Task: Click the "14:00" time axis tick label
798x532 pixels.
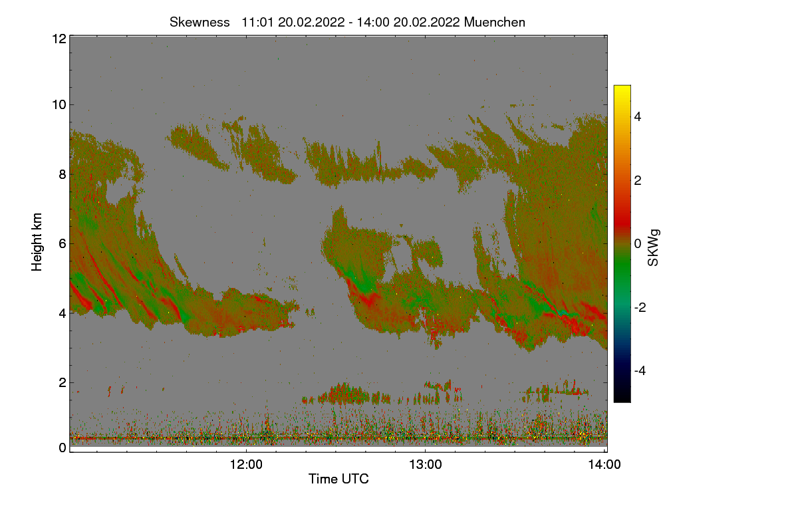Action: tap(604, 465)
